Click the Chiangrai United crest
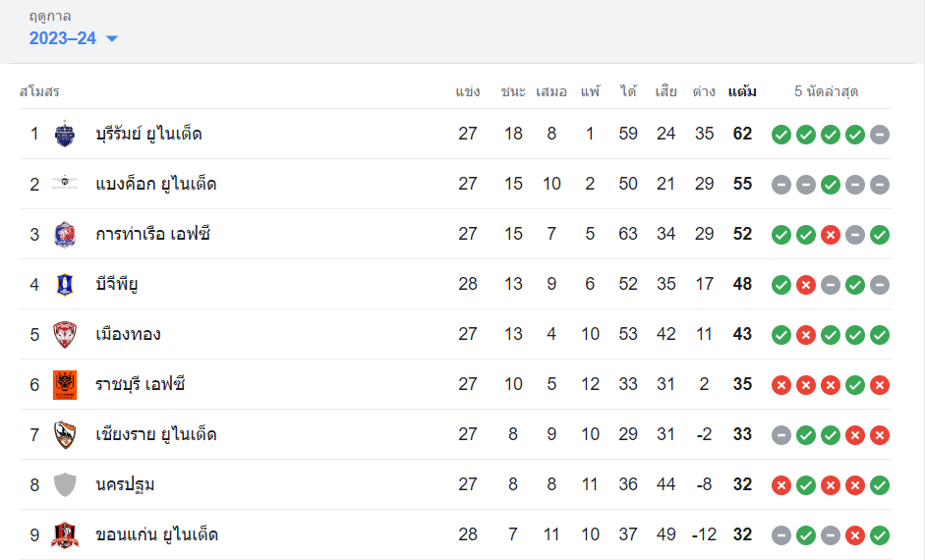Screen dimensions: 925x560 [64, 434]
